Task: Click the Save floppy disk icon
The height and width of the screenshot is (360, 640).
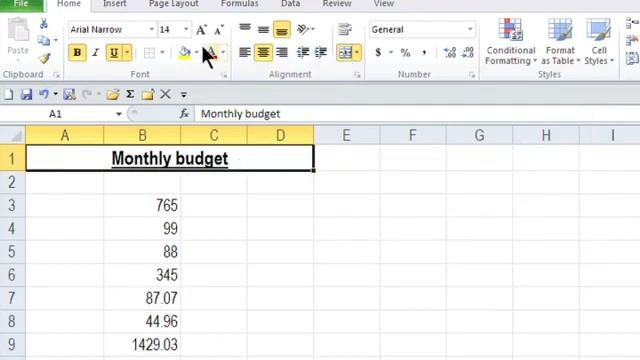Action: 27,94
